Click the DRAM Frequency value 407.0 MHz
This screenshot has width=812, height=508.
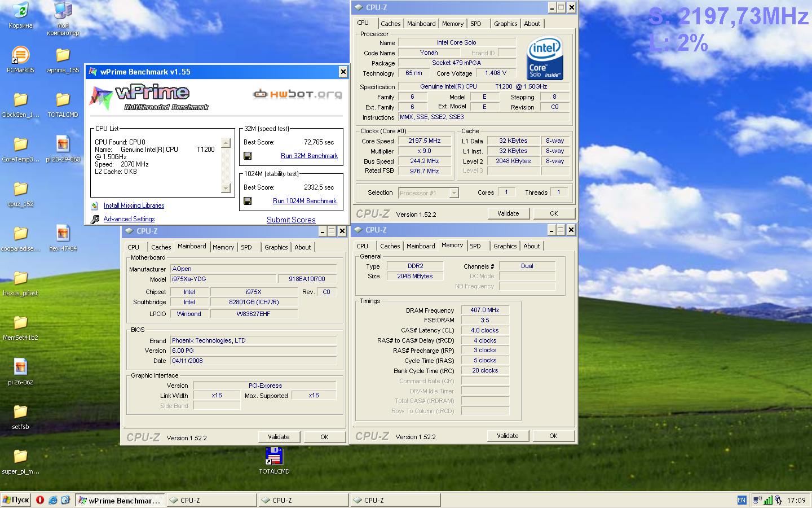(485, 310)
